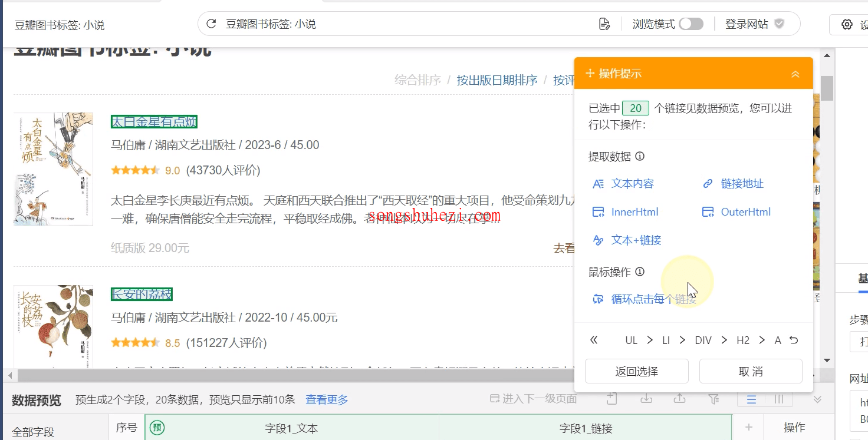Select 循环点击每个链接 action
Viewport: 868px width, 440px height.
click(645, 299)
